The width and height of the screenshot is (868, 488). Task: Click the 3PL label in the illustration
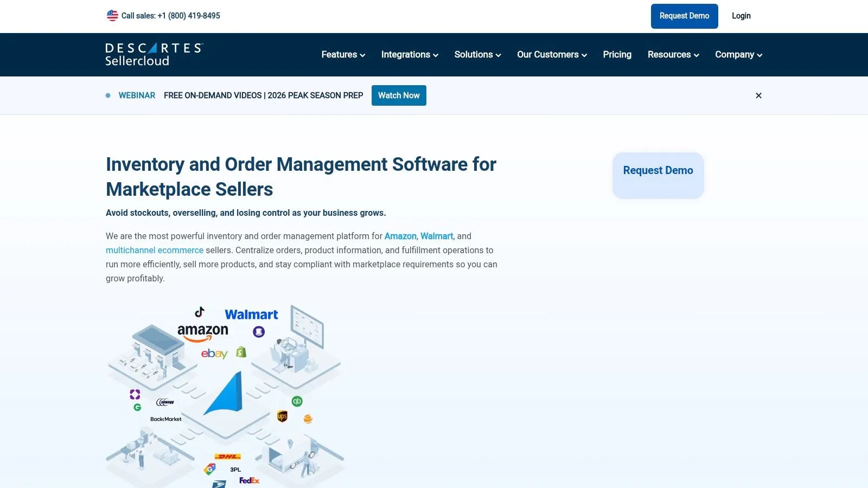click(235, 470)
